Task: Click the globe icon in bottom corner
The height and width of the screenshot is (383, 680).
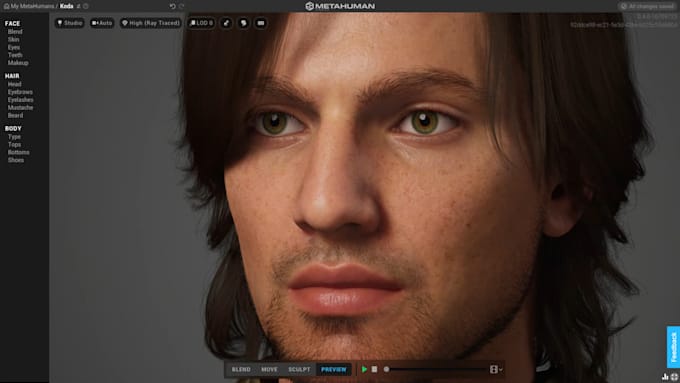Action: (674, 377)
